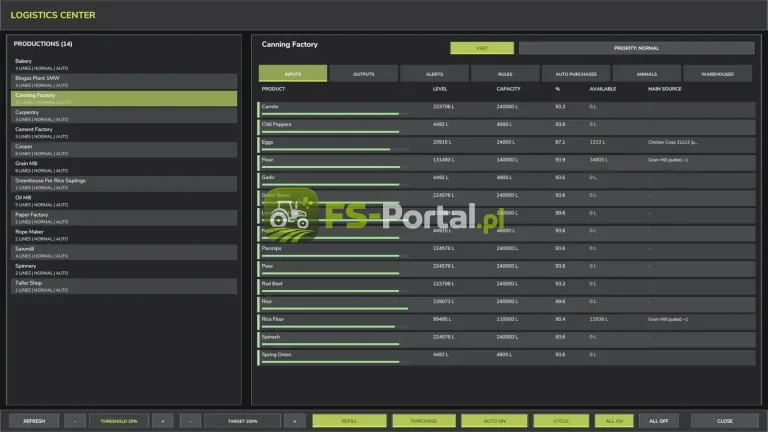The image size is (768, 432).
Task: Switch to the Rules tab
Action: (x=505, y=73)
